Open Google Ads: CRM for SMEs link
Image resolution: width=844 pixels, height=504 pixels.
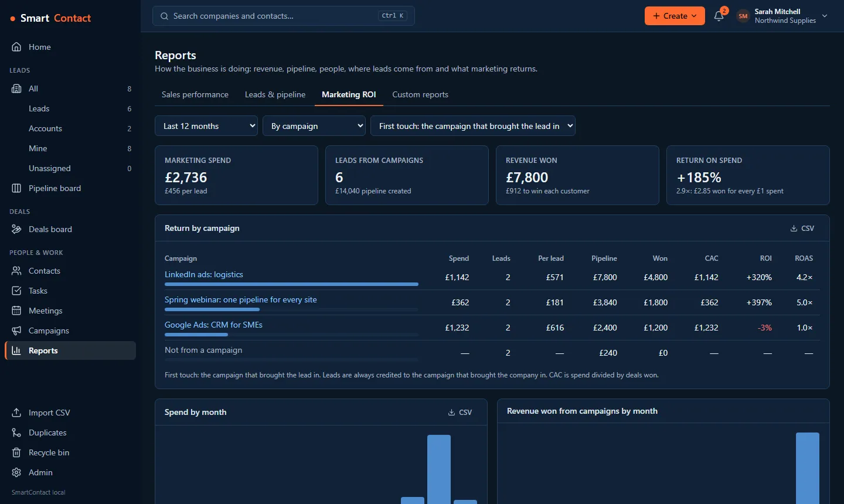(213, 325)
